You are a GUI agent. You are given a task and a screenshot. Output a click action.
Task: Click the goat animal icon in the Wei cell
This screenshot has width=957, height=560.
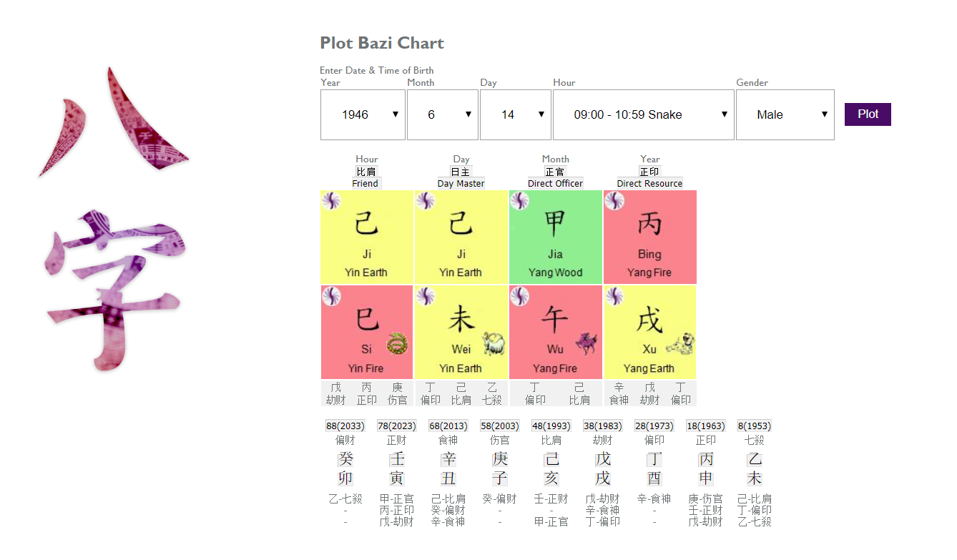pyautogui.click(x=494, y=344)
